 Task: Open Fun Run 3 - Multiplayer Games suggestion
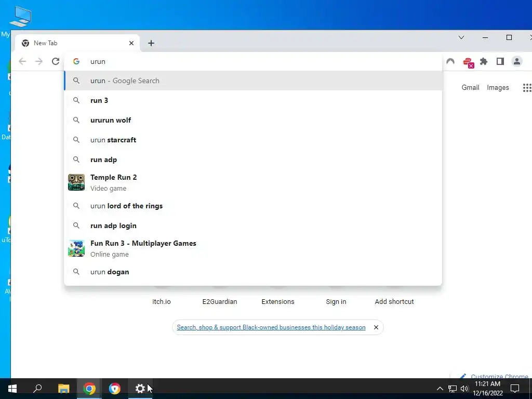pos(253,249)
